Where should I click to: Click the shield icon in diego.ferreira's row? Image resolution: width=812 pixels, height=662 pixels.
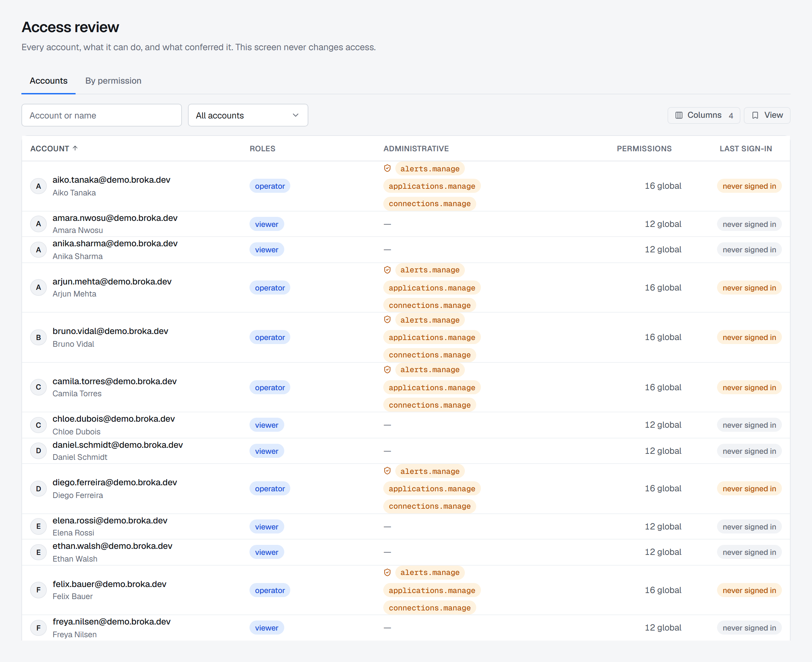(387, 471)
